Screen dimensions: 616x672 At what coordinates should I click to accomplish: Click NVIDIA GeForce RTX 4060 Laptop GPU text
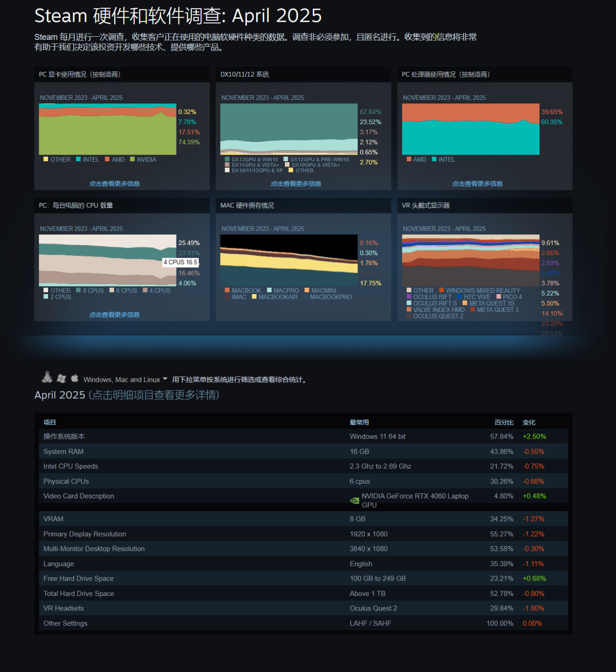coord(415,500)
